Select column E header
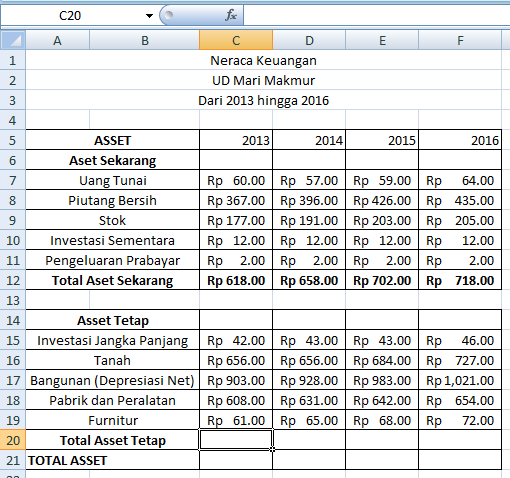The image size is (510, 478). (382, 40)
